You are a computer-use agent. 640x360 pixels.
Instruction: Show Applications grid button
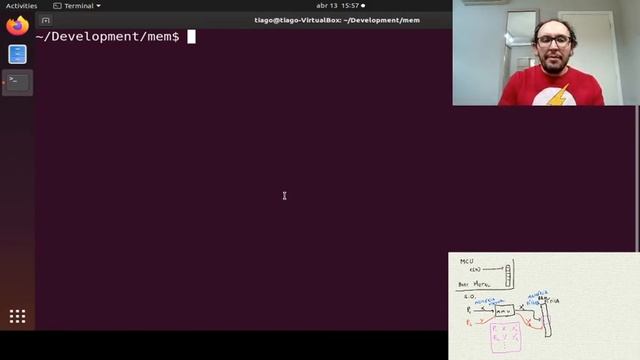pos(18,316)
